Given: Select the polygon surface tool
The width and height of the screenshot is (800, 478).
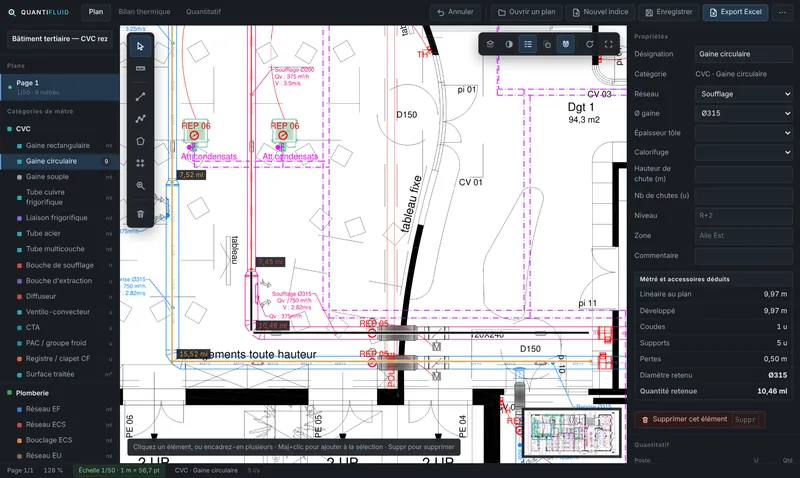Looking at the screenshot, I should point(140,141).
